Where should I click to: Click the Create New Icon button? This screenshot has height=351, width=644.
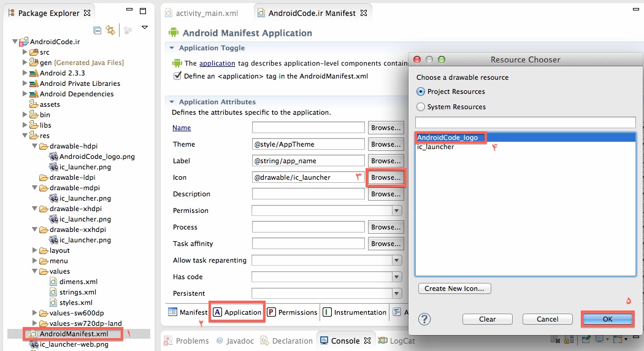(454, 288)
